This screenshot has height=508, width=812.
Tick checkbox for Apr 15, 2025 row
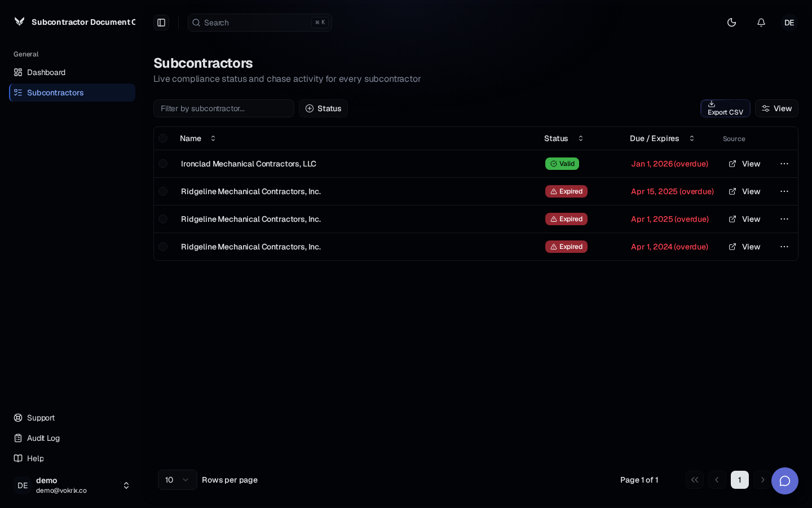click(x=163, y=191)
